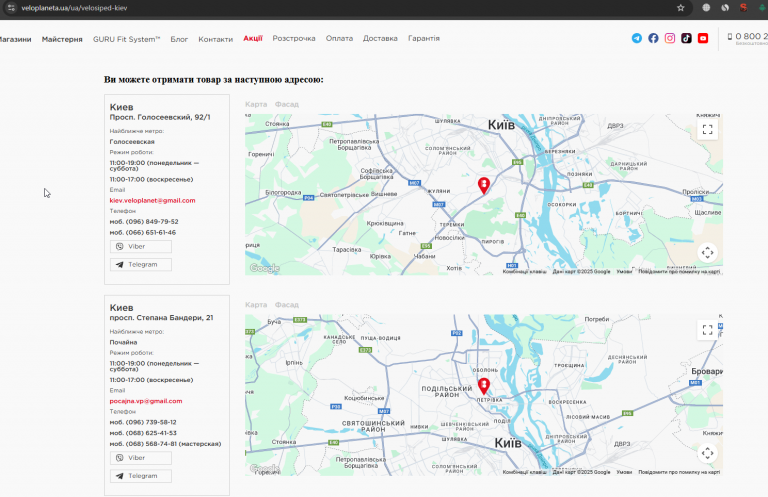Open the YouTube icon in header

click(x=703, y=38)
